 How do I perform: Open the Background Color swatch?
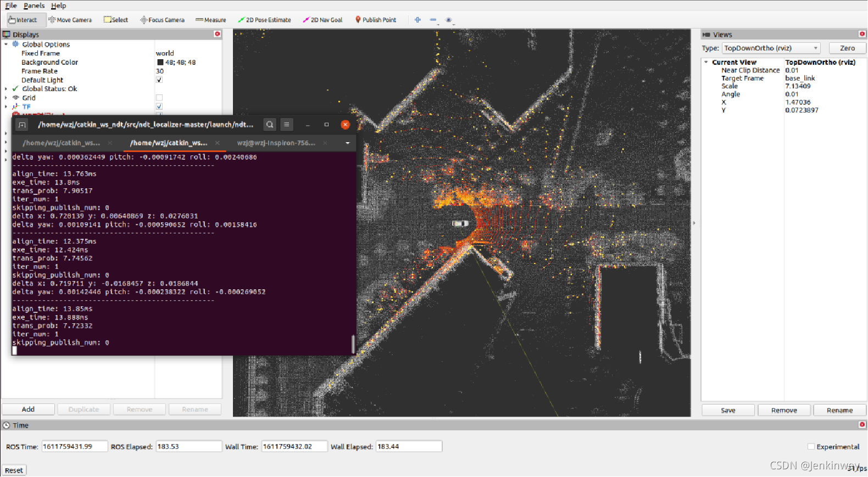(x=160, y=62)
